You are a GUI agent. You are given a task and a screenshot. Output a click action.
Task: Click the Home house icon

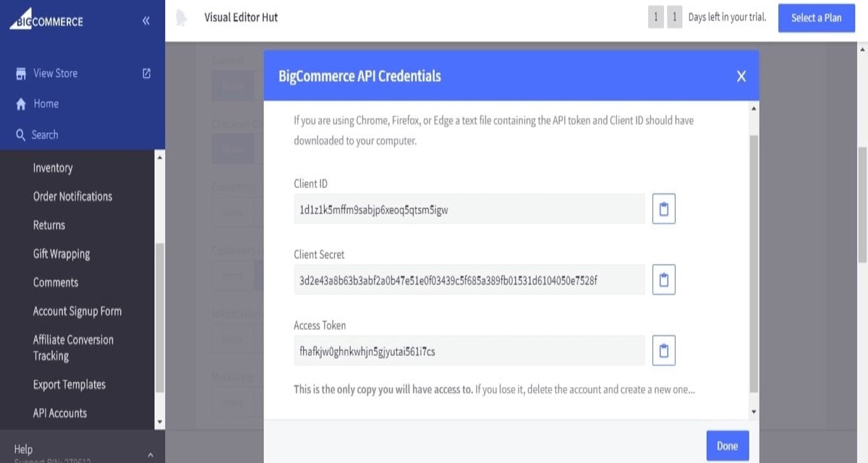[x=21, y=104]
